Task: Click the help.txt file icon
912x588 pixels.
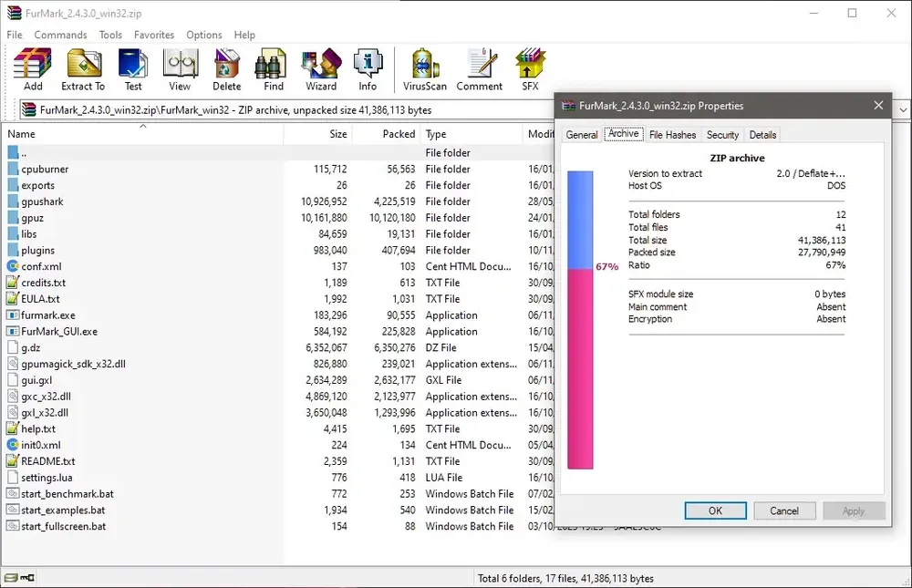Action: point(13,428)
